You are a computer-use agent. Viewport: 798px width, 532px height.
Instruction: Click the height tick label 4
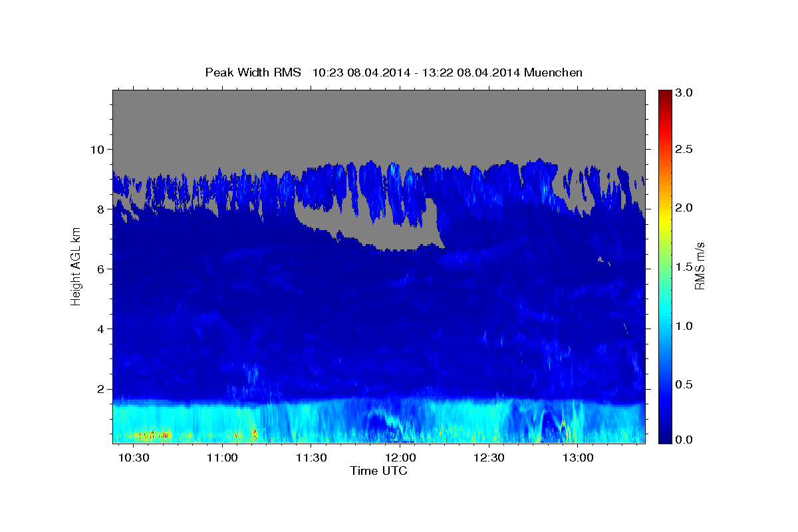click(102, 329)
